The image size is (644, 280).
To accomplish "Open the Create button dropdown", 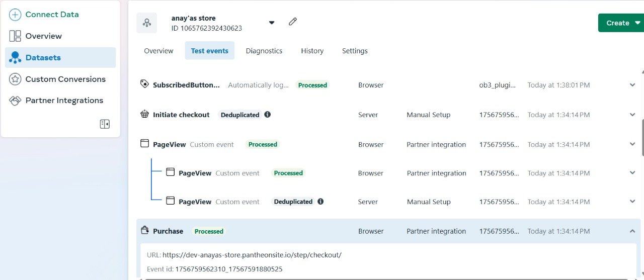I will click(637, 23).
